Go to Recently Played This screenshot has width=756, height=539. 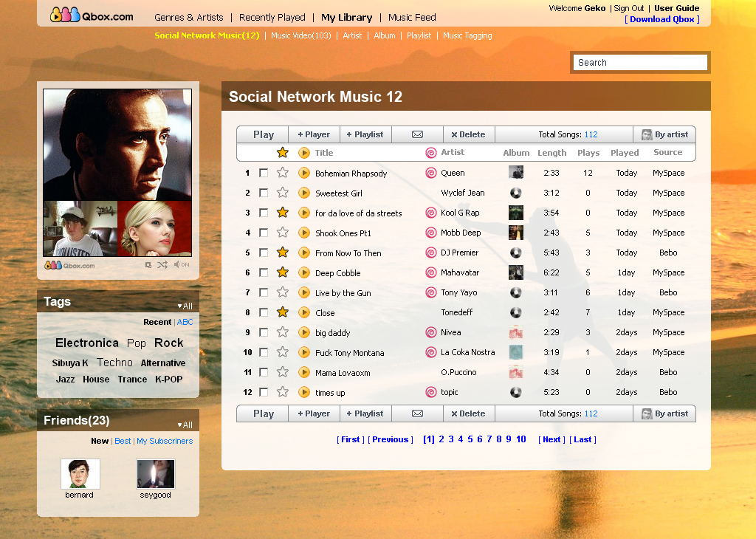tap(272, 18)
